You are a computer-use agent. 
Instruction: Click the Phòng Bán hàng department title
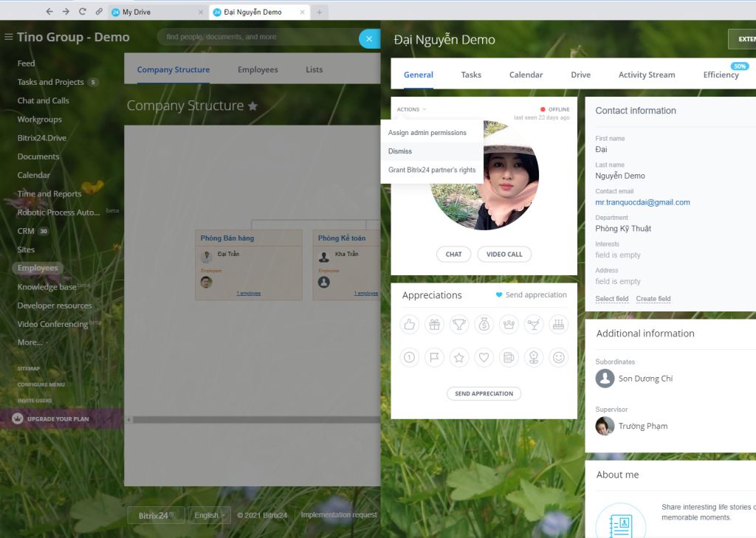[x=227, y=238]
